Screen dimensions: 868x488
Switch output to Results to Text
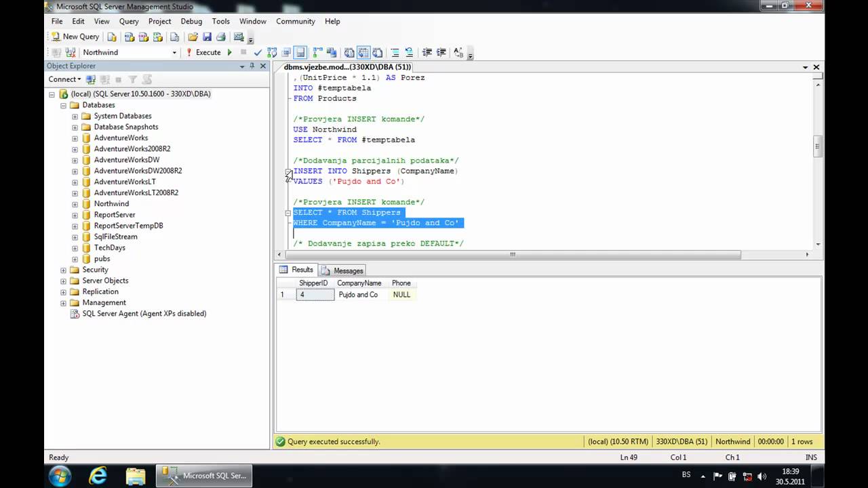tap(349, 52)
